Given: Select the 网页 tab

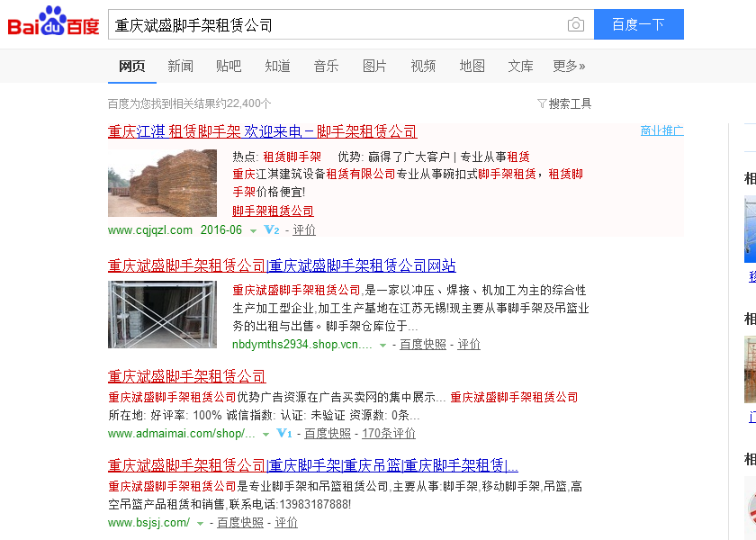Looking at the screenshot, I should pyautogui.click(x=131, y=66).
